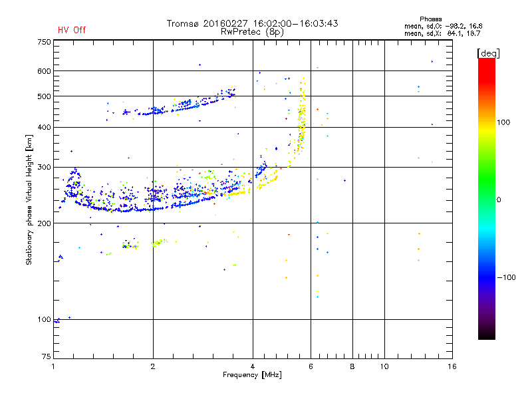532x399 pixels.
Task: Select the 'mean, sd,O: -98.2, 16.8' line
Action: click(443, 26)
